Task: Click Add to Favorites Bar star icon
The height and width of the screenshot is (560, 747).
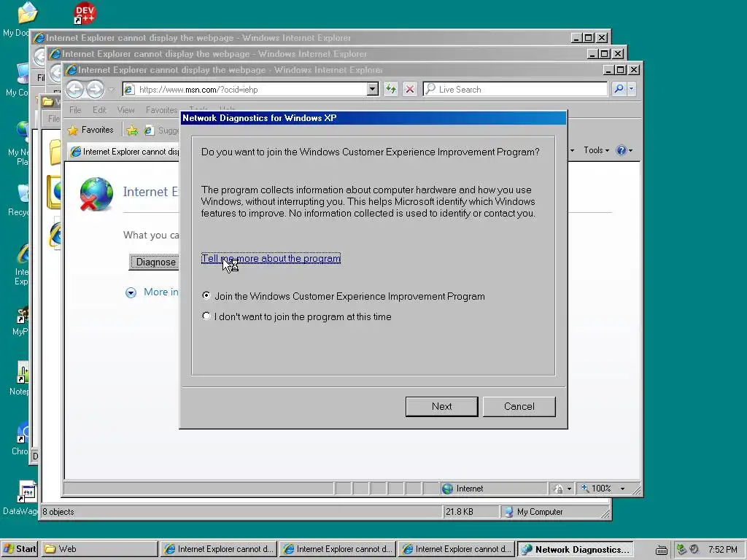Action: (x=133, y=130)
